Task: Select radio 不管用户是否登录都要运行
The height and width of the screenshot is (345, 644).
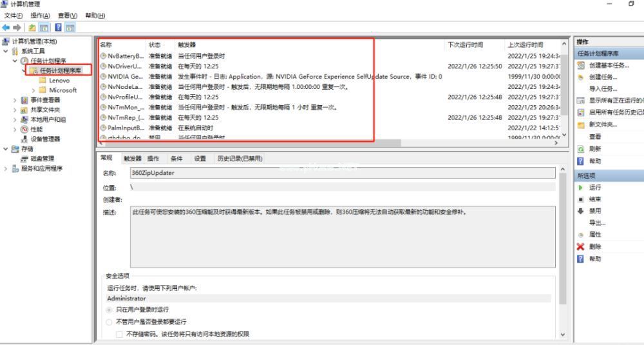Action: 109,322
